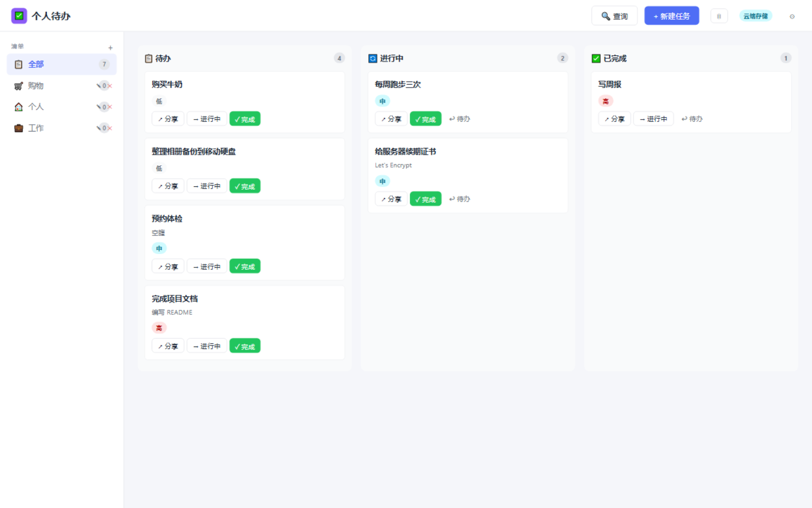Delete the 个人 list with its red X
This screenshot has height=508, width=812.
pyautogui.click(x=110, y=107)
